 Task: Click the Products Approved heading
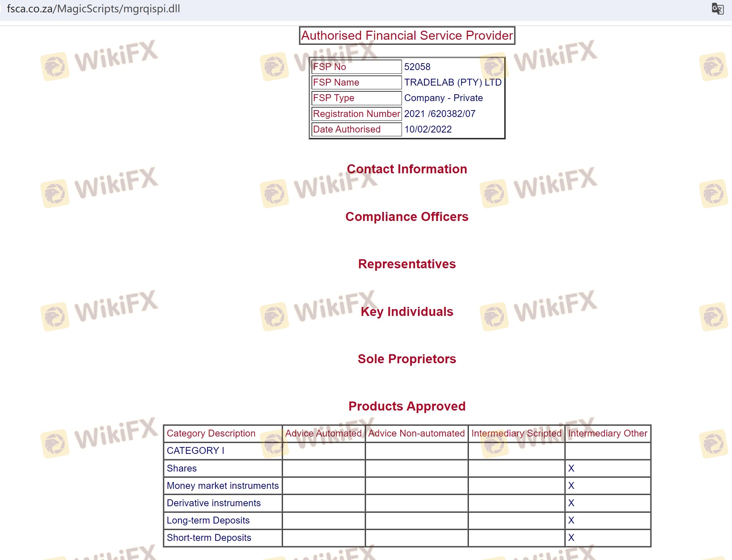pos(407,406)
